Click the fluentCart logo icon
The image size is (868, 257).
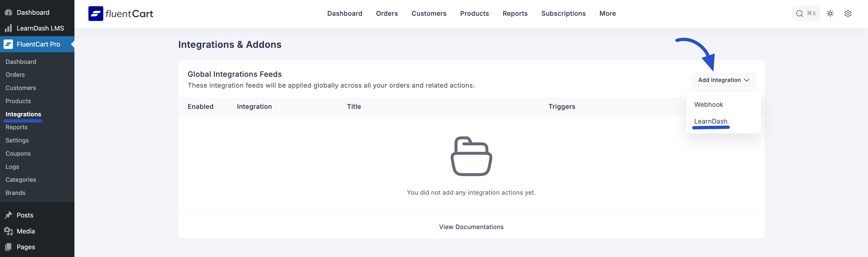pyautogui.click(x=96, y=13)
